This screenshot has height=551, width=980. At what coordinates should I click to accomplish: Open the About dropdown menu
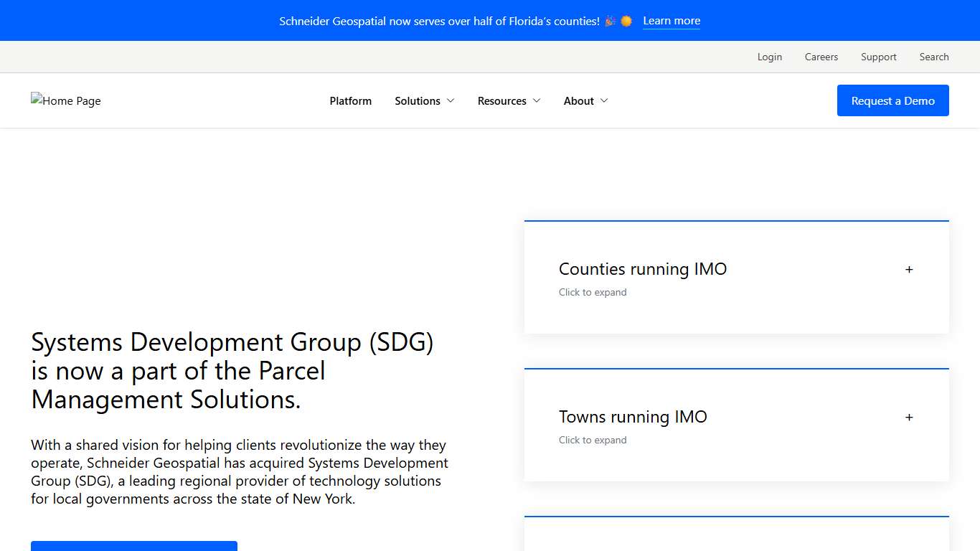click(x=585, y=100)
